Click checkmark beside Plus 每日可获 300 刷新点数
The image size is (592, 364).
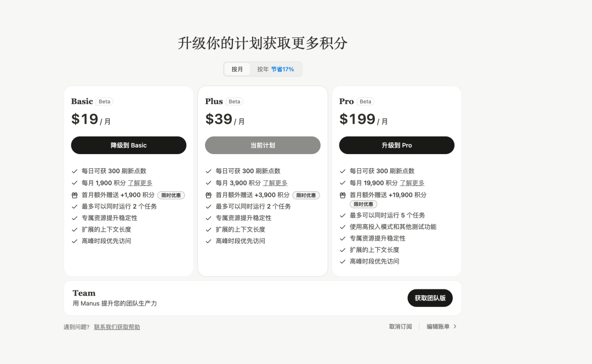coord(208,172)
